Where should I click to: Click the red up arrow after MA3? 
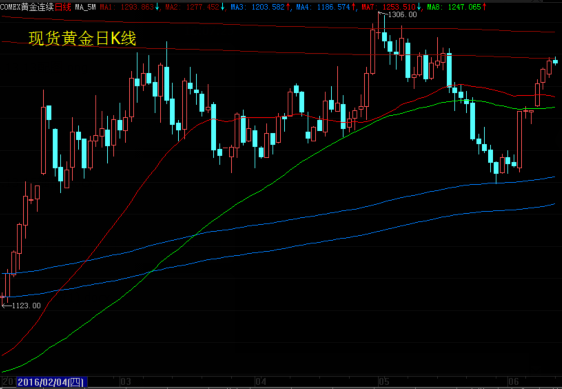288,7
